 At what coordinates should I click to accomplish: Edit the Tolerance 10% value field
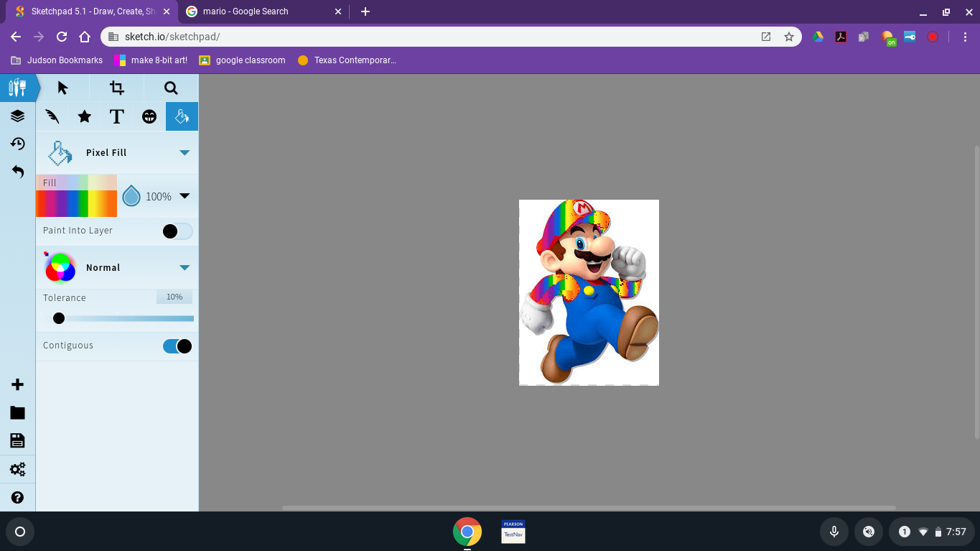coord(174,297)
